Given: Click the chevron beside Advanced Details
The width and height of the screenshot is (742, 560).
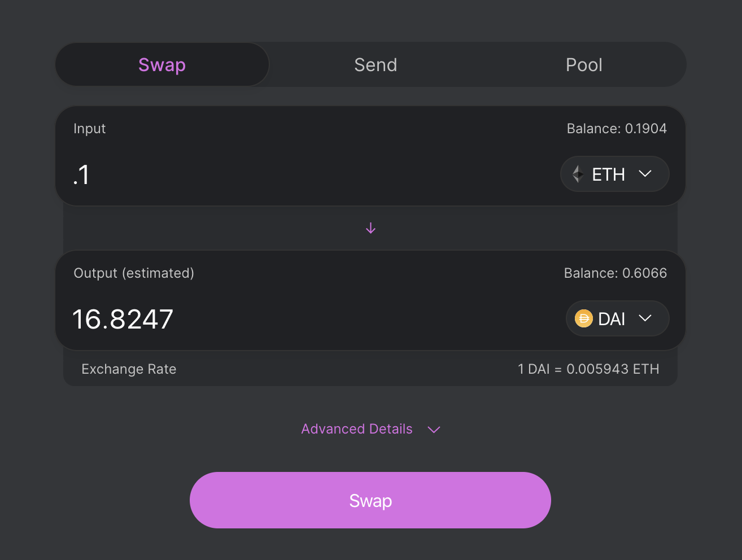Looking at the screenshot, I should (x=434, y=430).
